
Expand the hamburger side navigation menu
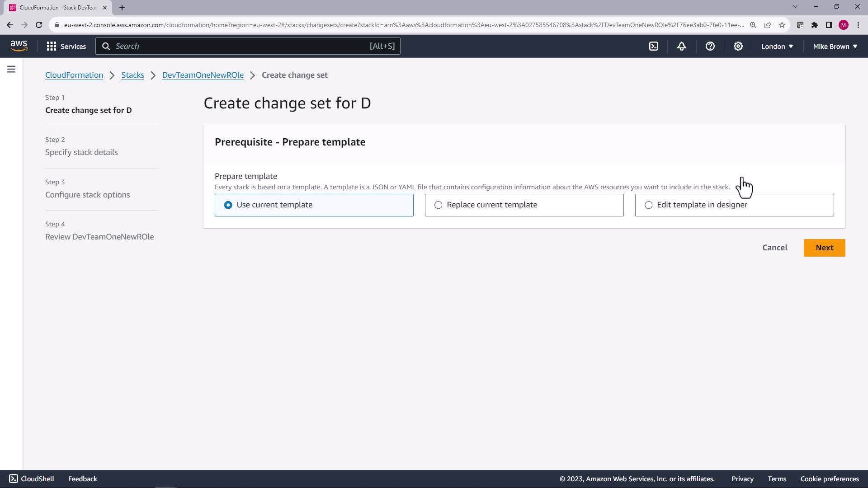(11, 69)
